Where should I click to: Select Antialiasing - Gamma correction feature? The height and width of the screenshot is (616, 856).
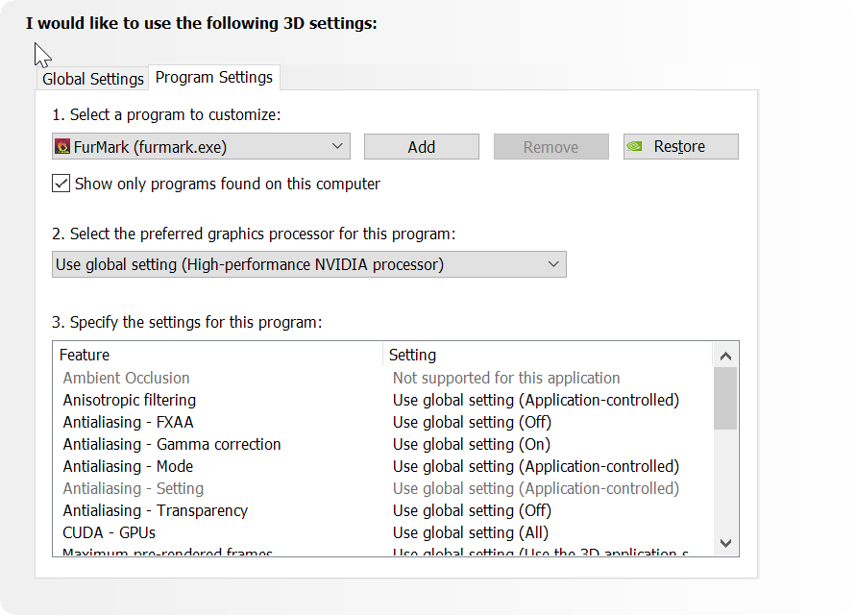pyautogui.click(x=172, y=444)
